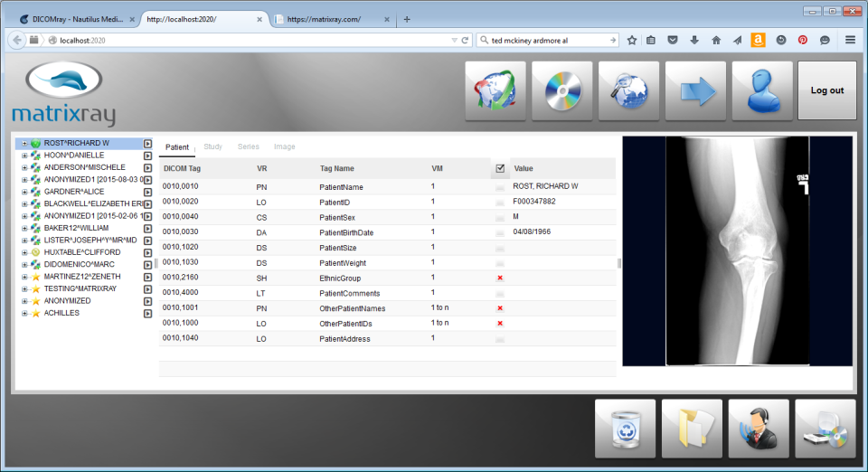Expand the ACHILLES tree node
This screenshot has width=868, height=472.
[x=24, y=314]
